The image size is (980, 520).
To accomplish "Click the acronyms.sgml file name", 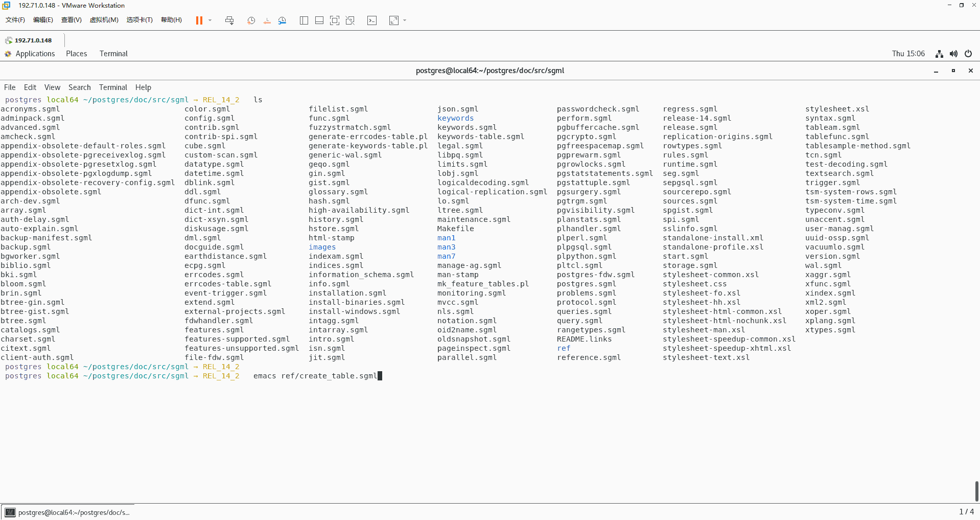I will tap(30, 109).
